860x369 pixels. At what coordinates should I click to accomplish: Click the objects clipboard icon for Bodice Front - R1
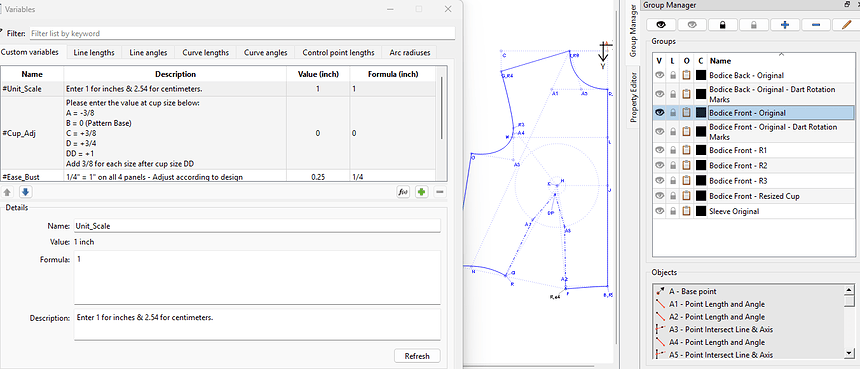pyautogui.click(x=686, y=150)
